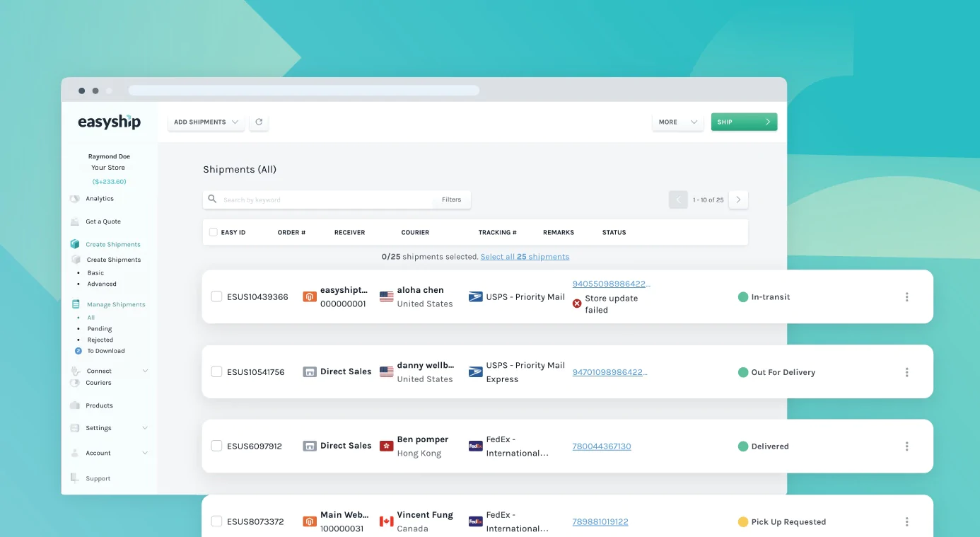Click the Select all 25 shipments link

[x=525, y=257]
